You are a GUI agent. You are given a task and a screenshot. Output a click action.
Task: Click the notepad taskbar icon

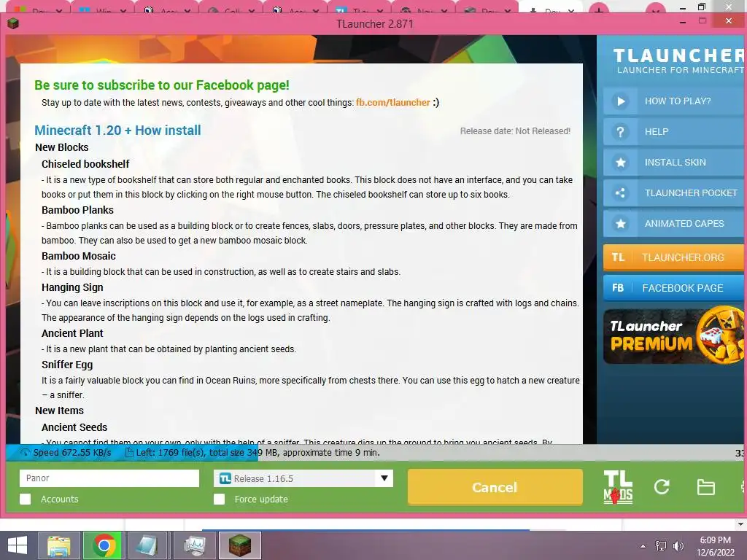click(x=148, y=545)
